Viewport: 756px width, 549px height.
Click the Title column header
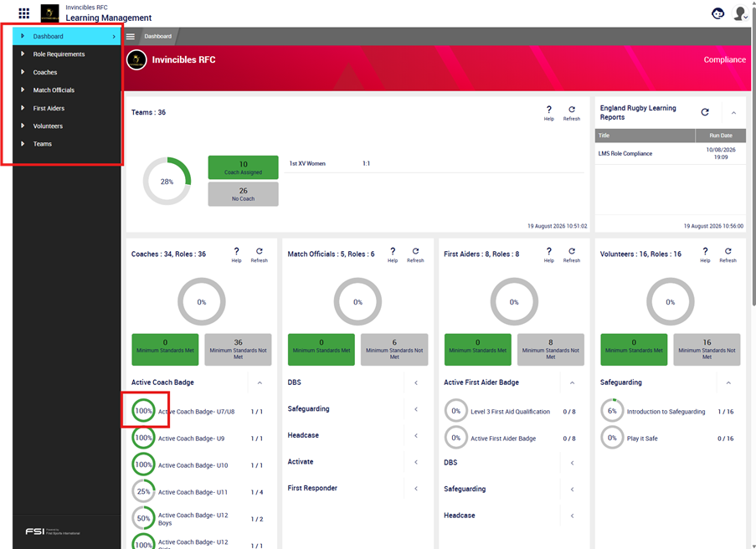(645, 136)
